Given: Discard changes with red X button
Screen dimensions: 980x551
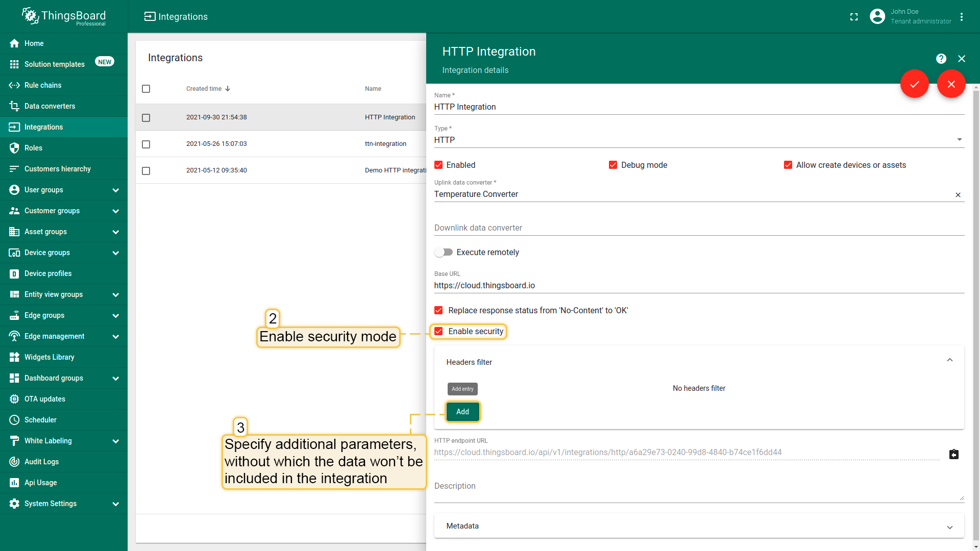Looking at the screenshot, I should [951, 84].
